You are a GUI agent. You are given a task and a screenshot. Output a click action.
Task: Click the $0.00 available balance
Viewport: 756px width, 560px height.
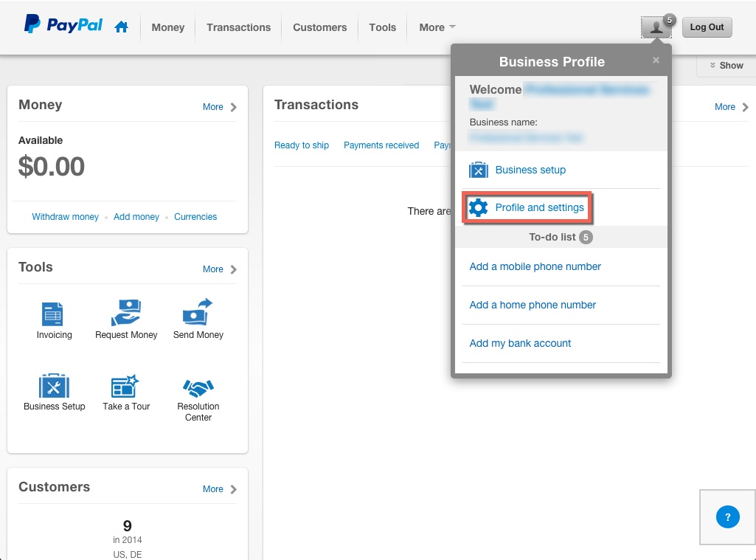[x=52, y=167]
